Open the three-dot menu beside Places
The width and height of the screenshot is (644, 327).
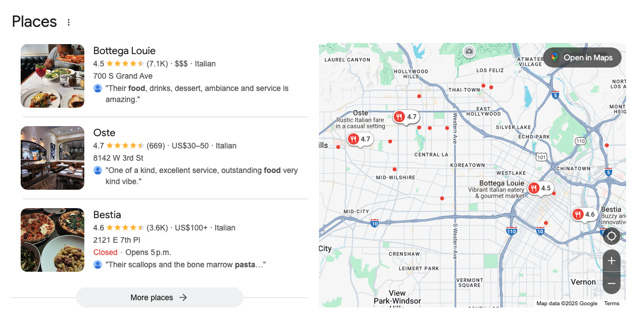(68, 21)
